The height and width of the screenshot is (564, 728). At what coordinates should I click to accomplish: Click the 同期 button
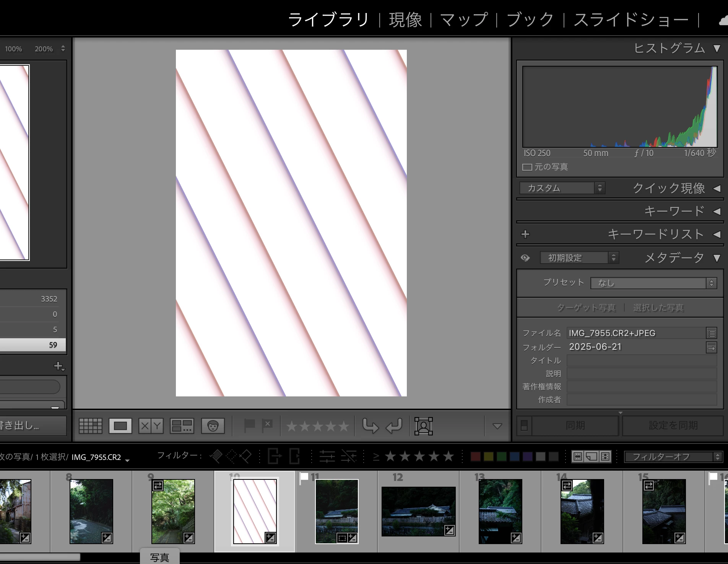(575, 425)
